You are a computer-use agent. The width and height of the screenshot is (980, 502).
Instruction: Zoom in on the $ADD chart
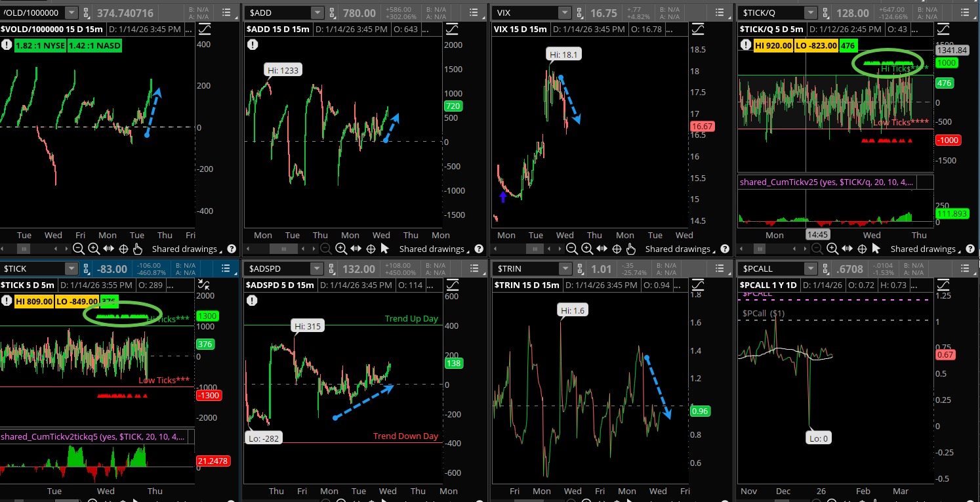pyautogui.click(x=341, y=249)
